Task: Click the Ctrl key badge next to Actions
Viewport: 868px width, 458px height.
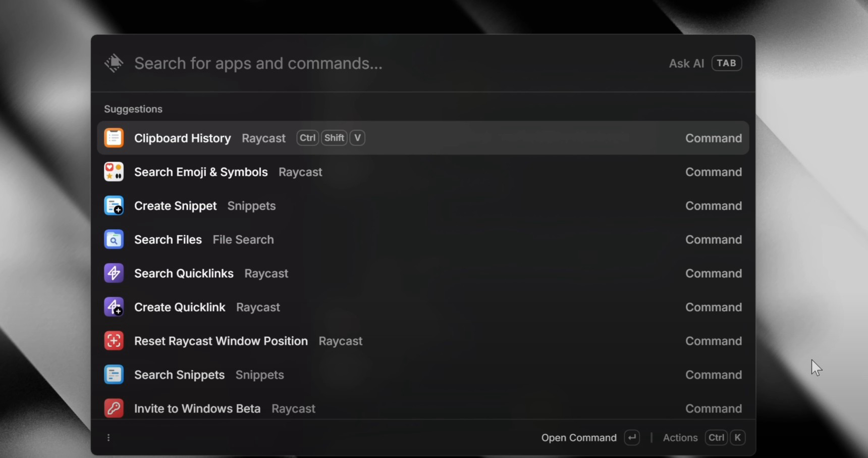Action: 716,437
